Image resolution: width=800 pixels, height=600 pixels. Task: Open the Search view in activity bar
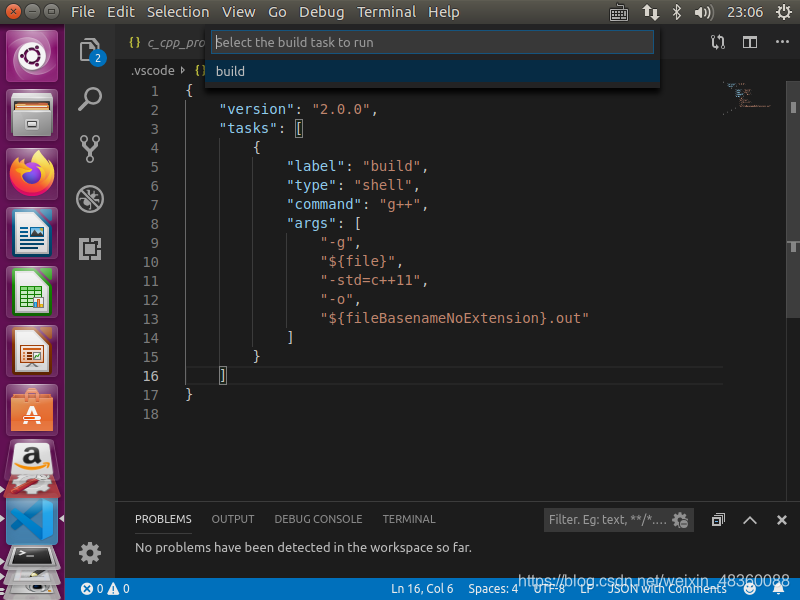click(90, 99)
